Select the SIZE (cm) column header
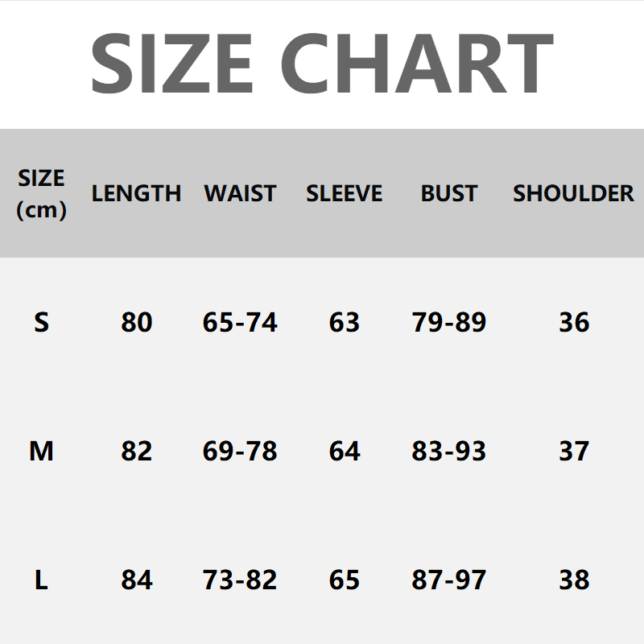The height and width of the screenshot is (644, 644). tap(41, 193)
